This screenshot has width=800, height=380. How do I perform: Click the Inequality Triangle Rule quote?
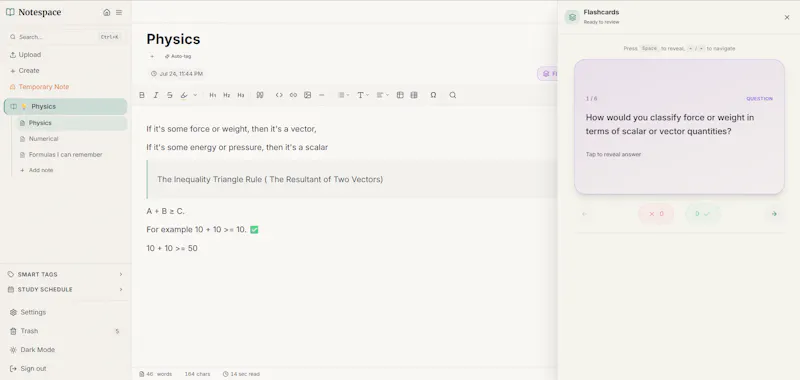click(270, 180)
